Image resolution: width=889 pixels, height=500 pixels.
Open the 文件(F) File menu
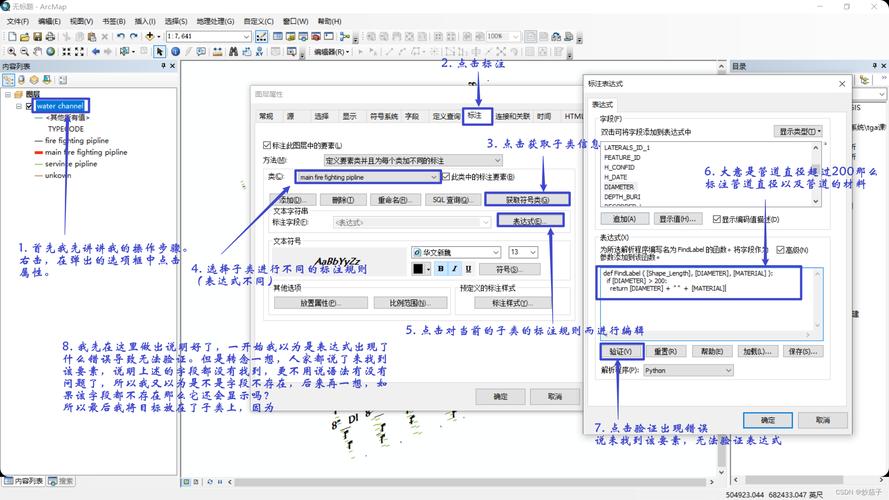tap(18, 21)
